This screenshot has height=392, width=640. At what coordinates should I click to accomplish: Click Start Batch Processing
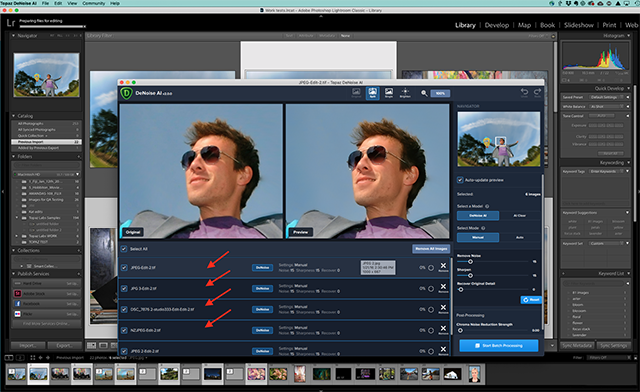499,345
